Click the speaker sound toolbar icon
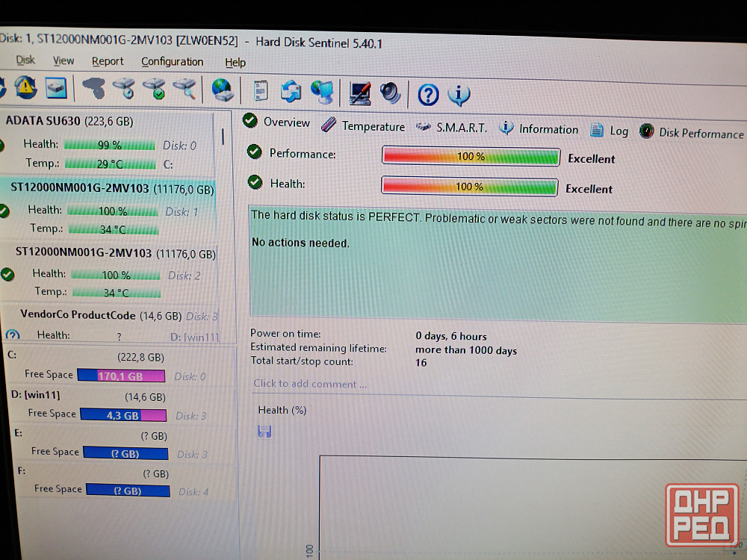This screenshot has width=747, height=560. click(x=391, y=93)
